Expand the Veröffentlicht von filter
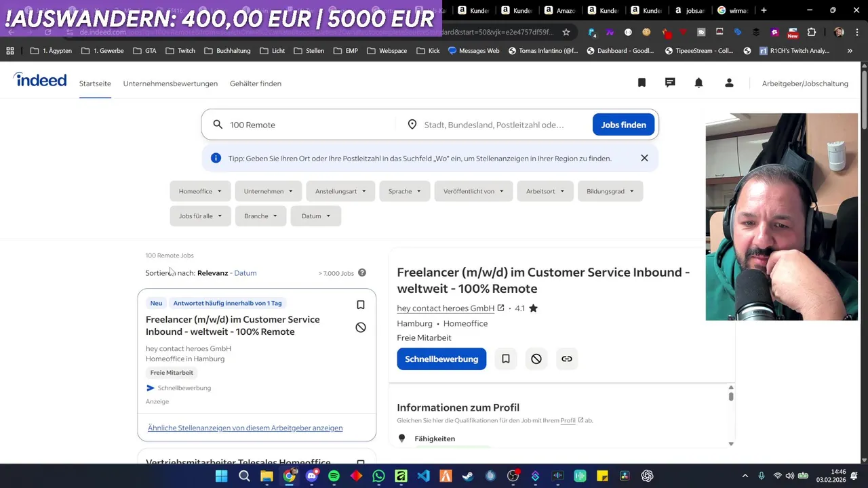The width and height of the screenshot is (868, 488). click(473, 191)
